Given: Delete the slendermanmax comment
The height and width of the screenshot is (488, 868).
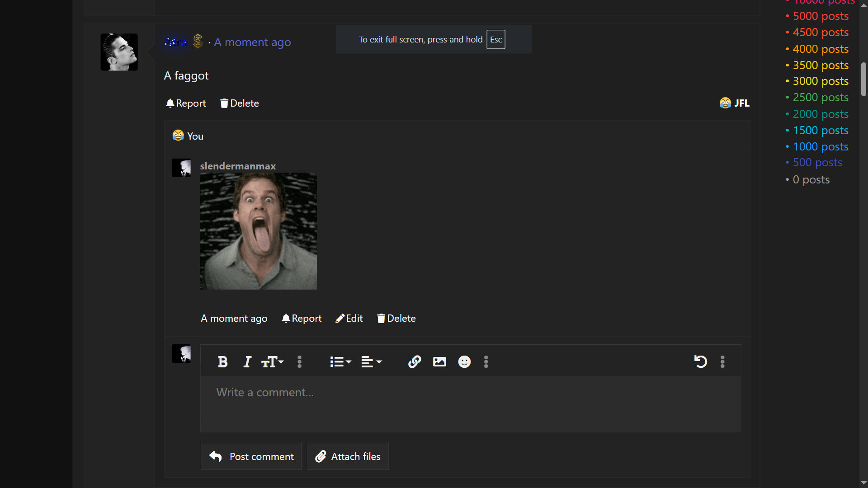Looking at the screenshot, I should pyautogui.click(x=396, y=319).
